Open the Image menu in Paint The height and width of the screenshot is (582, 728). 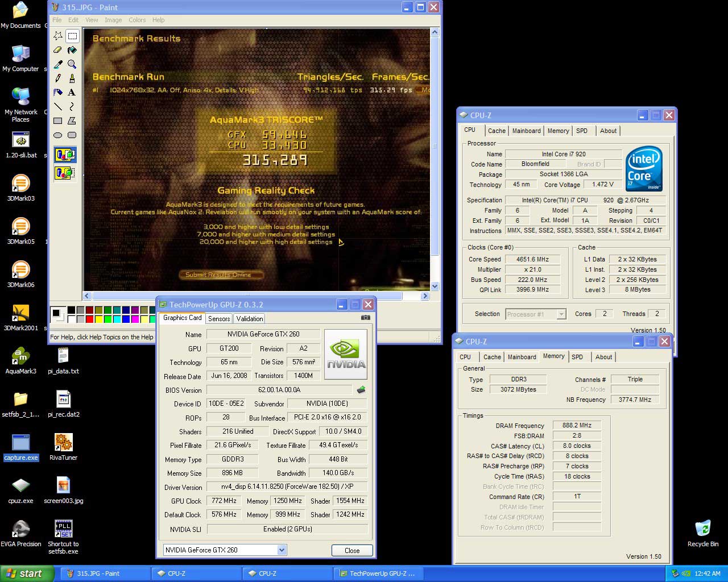click(x=113, y=20)
